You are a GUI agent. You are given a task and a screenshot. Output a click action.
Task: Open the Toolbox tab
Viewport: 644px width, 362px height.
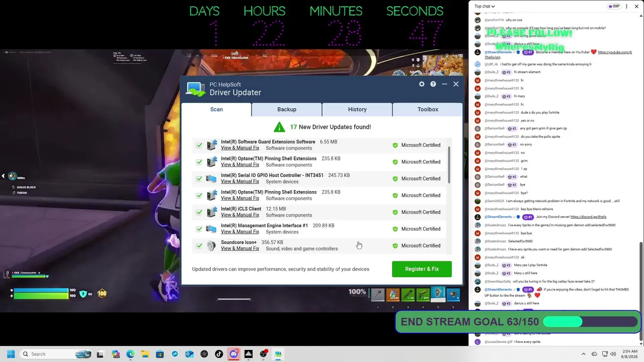[428, 109]
